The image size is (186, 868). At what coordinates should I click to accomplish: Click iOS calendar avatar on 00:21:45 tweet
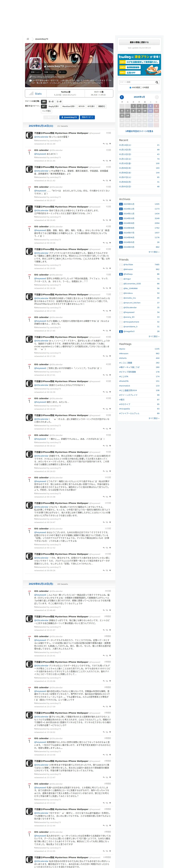click(29, 152)
